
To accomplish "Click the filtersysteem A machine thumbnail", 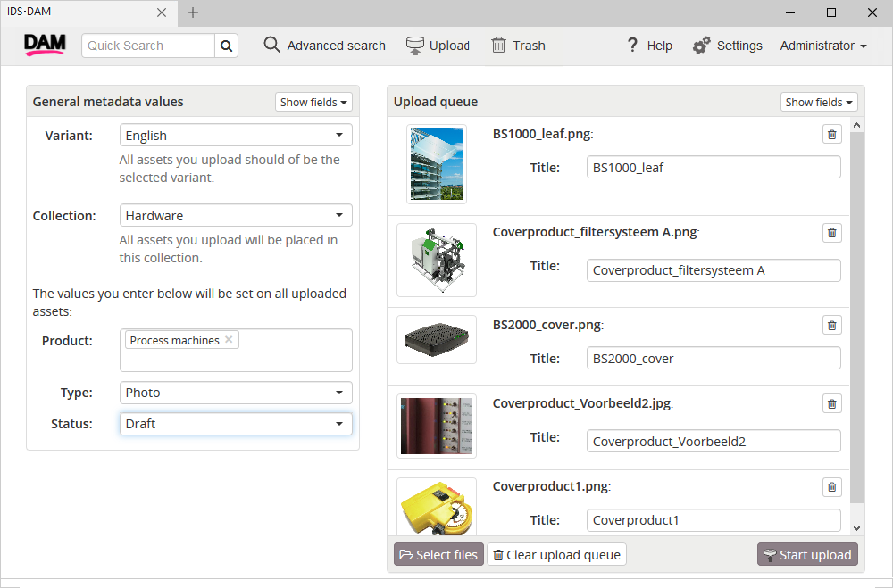I will pos(437,261).
